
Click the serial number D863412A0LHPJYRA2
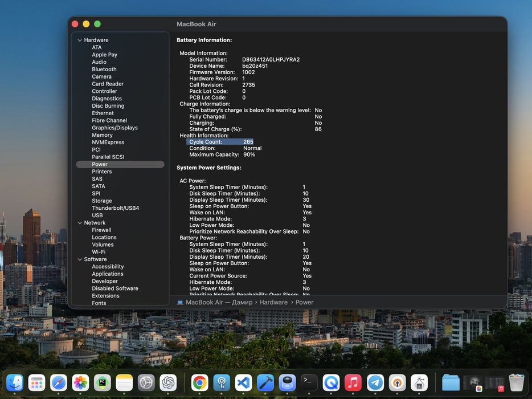point(271,59)
